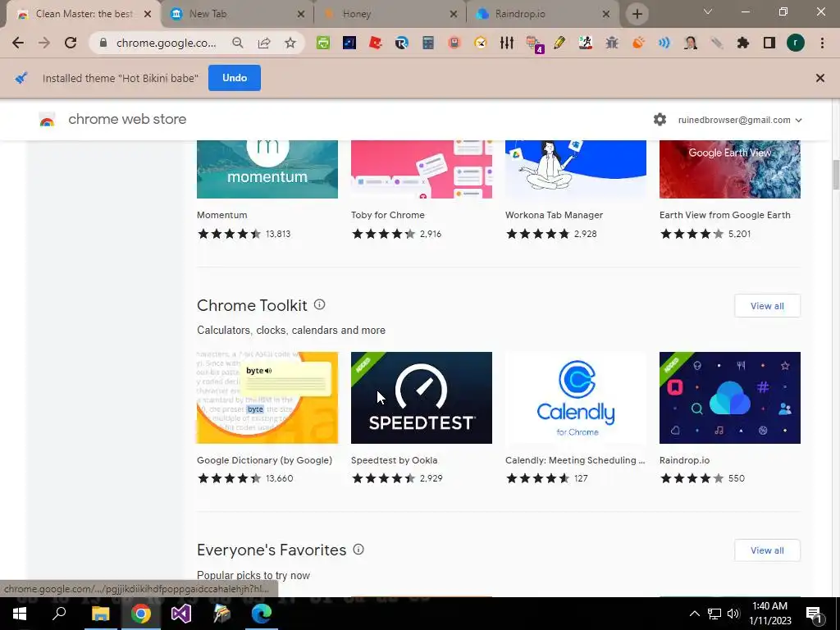Open the tab search chevron
The image size is (840, 630).
(x=708, y=11)
